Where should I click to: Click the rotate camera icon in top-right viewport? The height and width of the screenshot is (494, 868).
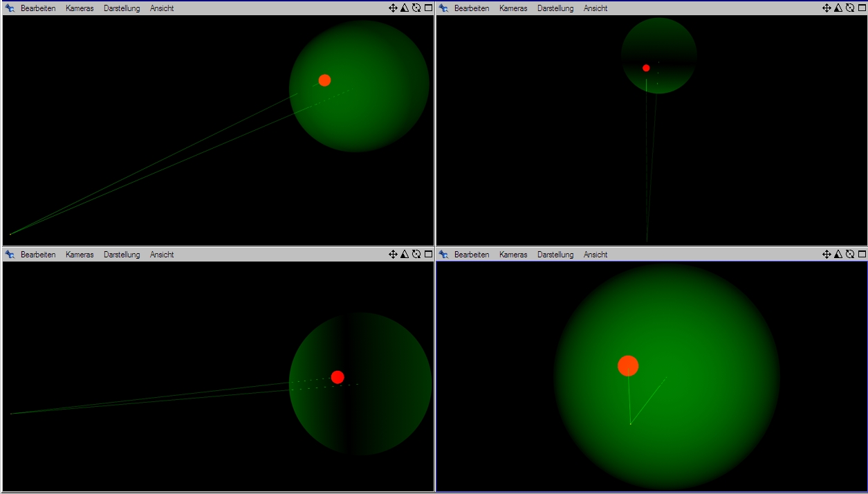point(850,8)
